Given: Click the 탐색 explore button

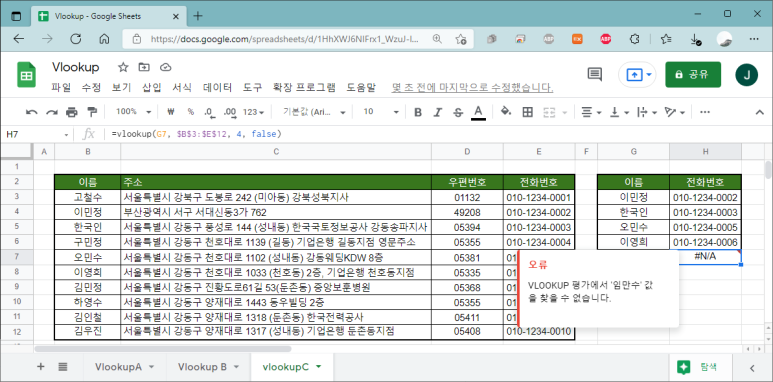Looking at the screenshot, I should click(x=701, y=367).
